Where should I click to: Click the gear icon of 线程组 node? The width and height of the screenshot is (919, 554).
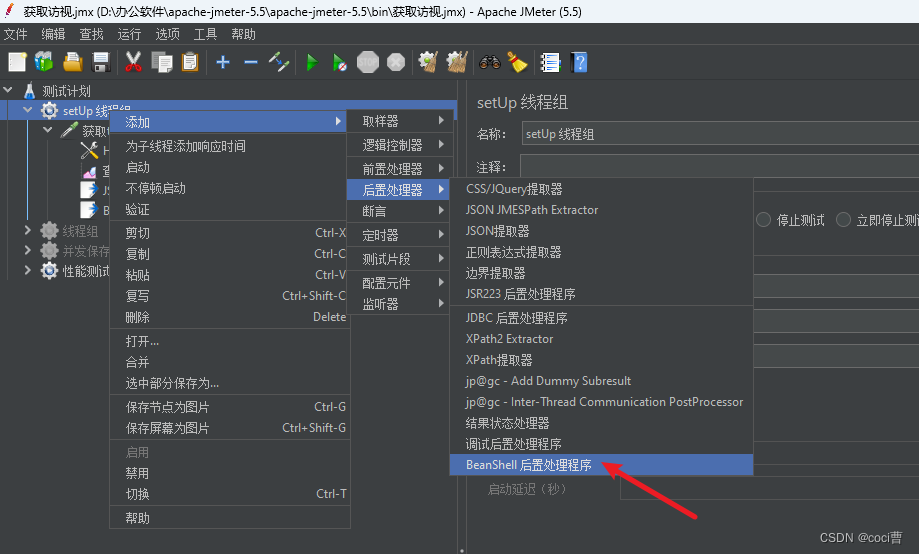[x=49, y=230]
